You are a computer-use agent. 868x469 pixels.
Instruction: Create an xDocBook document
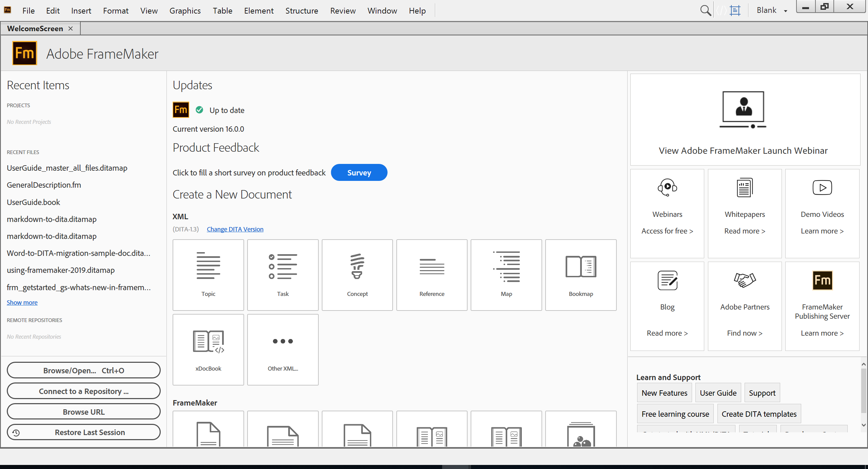pos(208,349)
